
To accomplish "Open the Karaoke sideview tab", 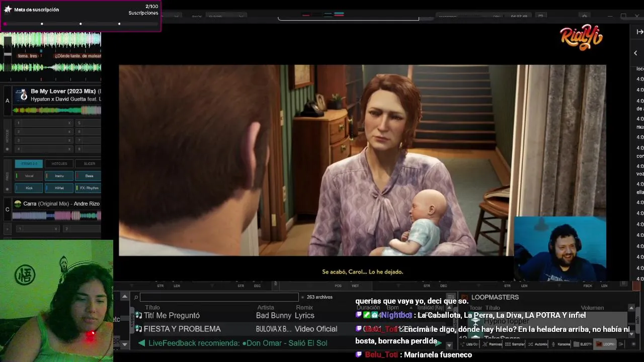I will [x=560, y=344].
